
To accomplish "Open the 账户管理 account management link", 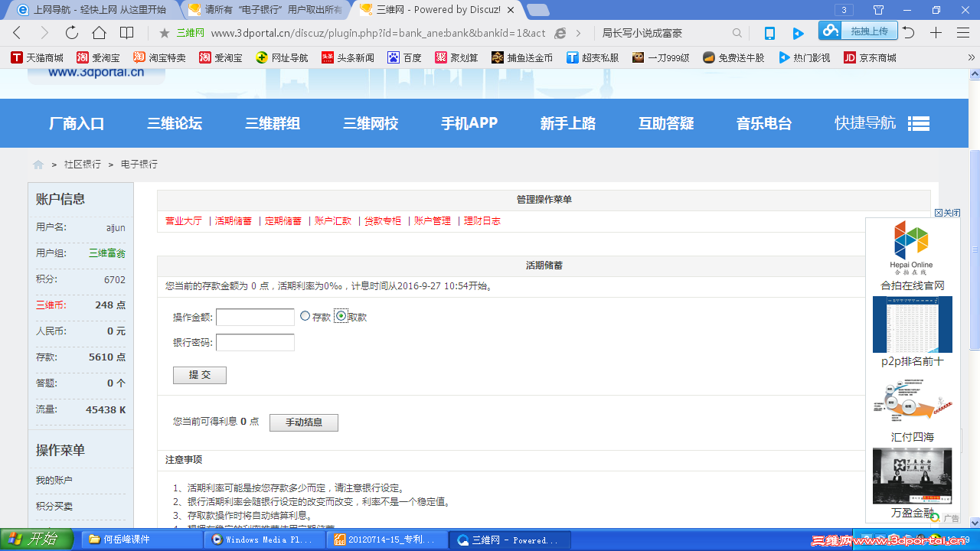I will pyautogui.click(x=433, y=221).
